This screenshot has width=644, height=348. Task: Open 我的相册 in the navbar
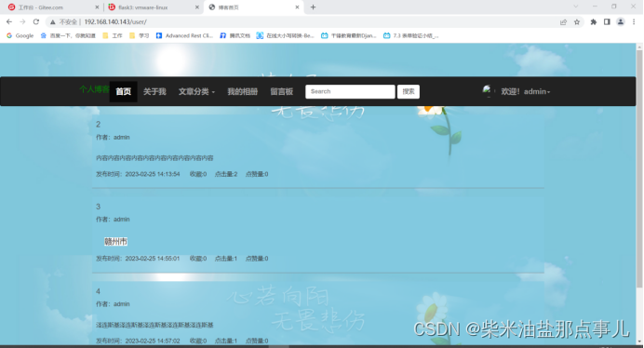tap(243, 91)
